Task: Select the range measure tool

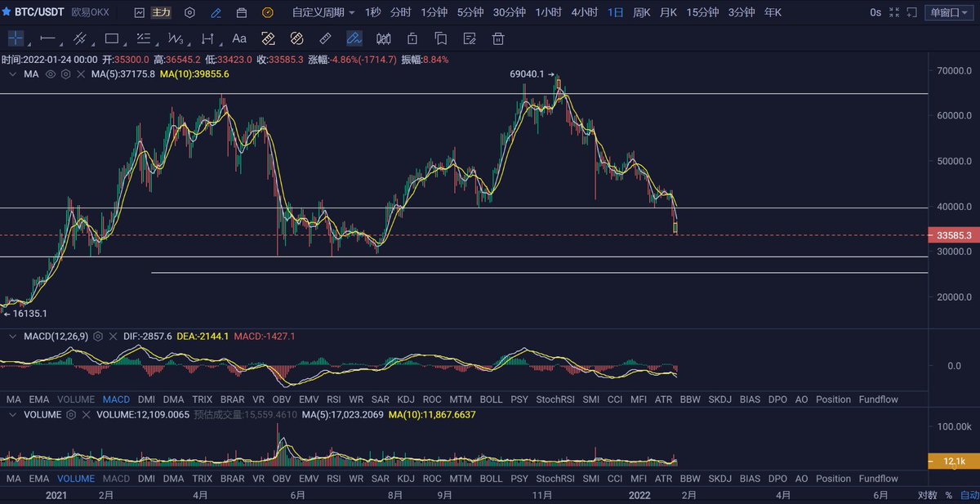Action: coord(207,38)
